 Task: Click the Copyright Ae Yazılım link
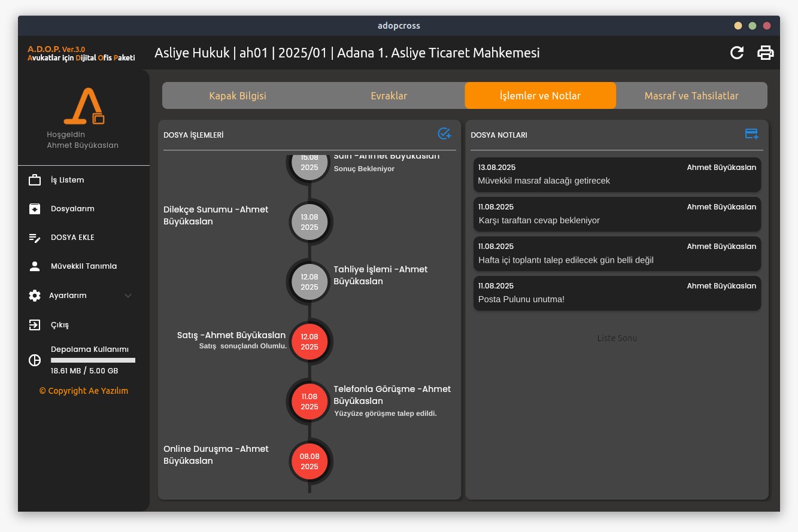click(84, 391)
